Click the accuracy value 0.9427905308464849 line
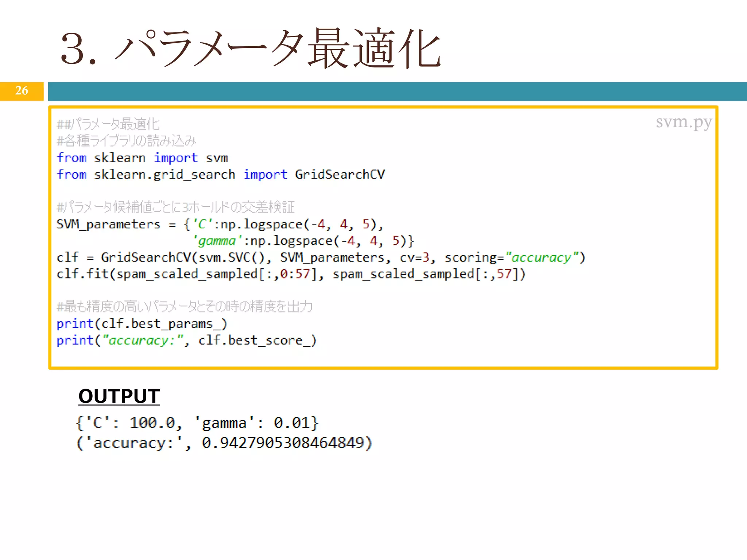Screen dimensions: 747x560 coord(224,443)
